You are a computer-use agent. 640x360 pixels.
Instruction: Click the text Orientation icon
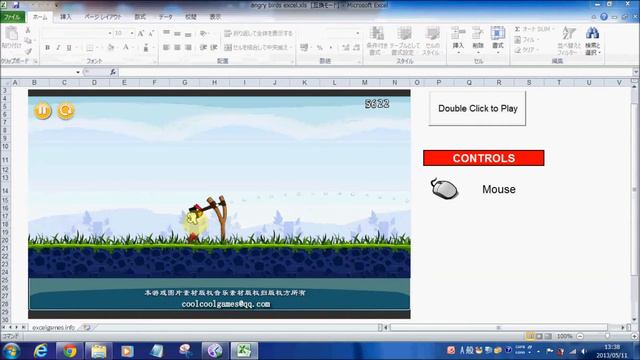tap(204, 33)
